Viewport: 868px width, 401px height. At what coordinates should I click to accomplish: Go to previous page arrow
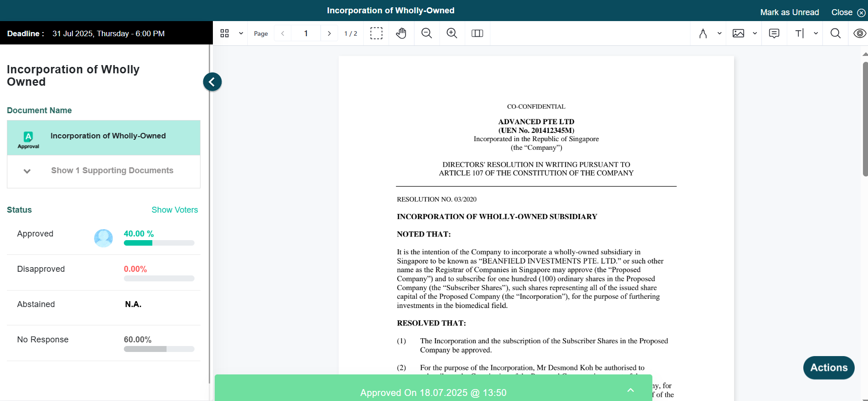click(283, 33)
